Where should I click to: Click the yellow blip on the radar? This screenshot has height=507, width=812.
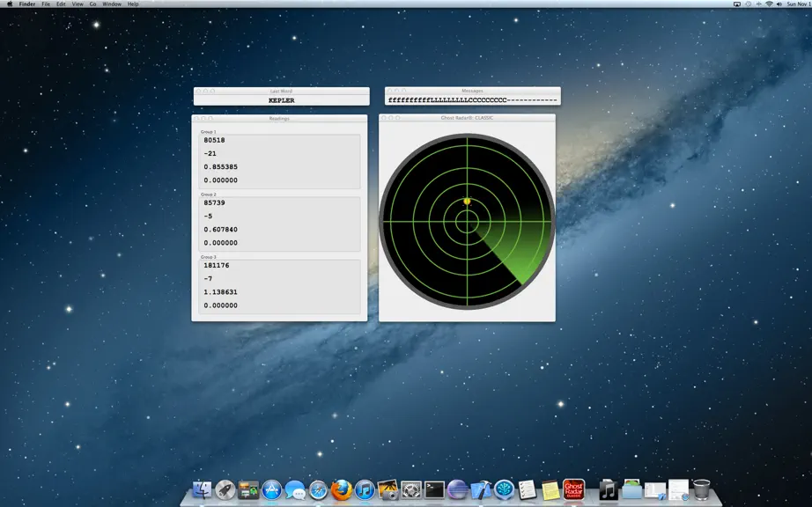467,202
